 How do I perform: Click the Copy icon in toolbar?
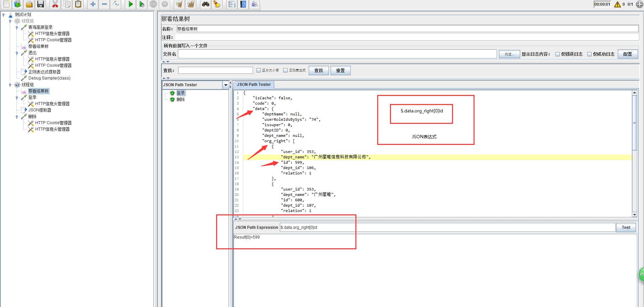[x=67, y=4]
